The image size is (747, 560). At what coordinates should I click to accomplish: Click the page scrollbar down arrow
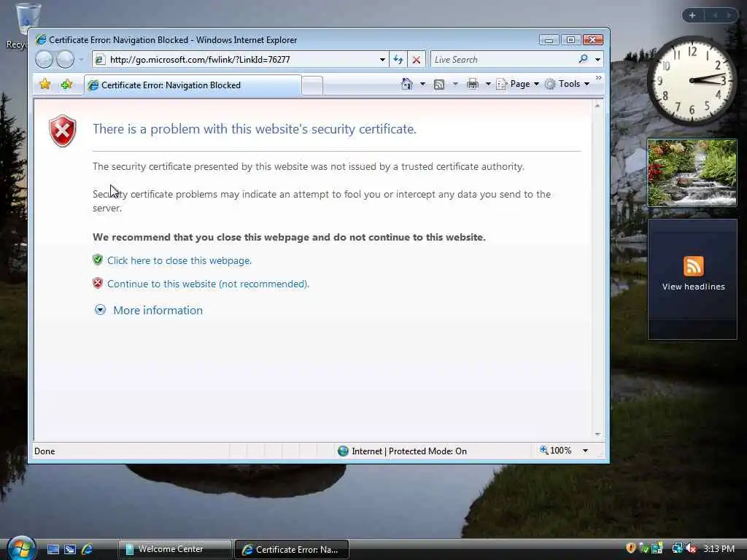click(597, 434)
